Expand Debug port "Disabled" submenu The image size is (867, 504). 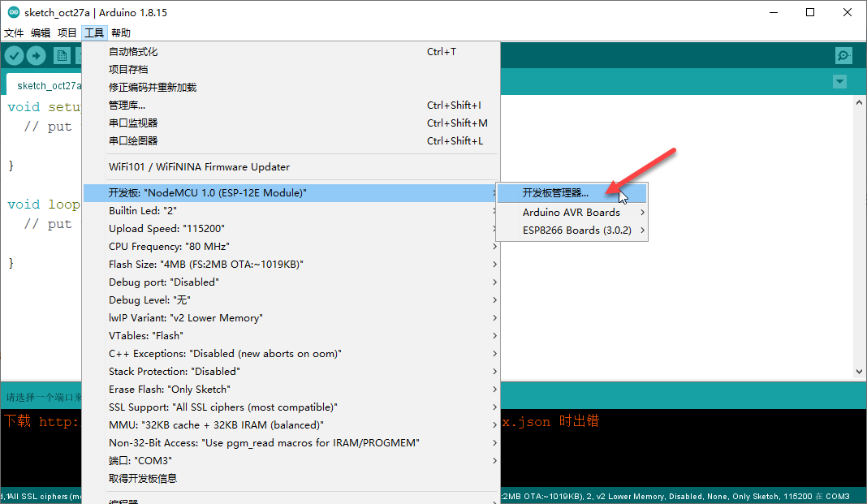click(x=291, y=282)
